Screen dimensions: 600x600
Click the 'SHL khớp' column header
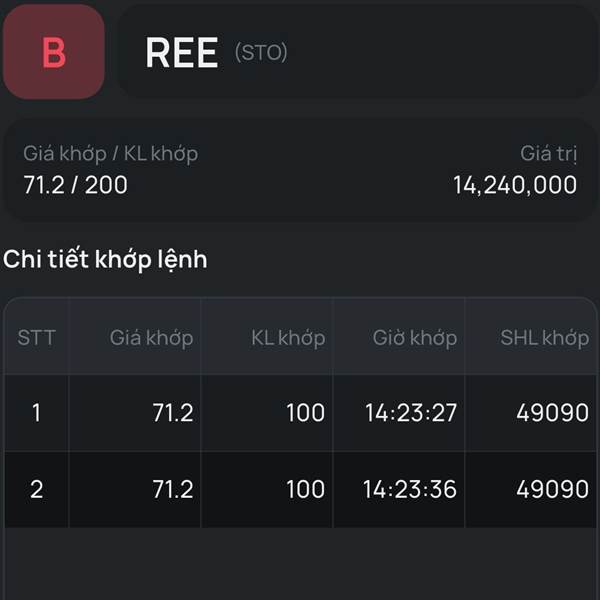tap(544, 337)
